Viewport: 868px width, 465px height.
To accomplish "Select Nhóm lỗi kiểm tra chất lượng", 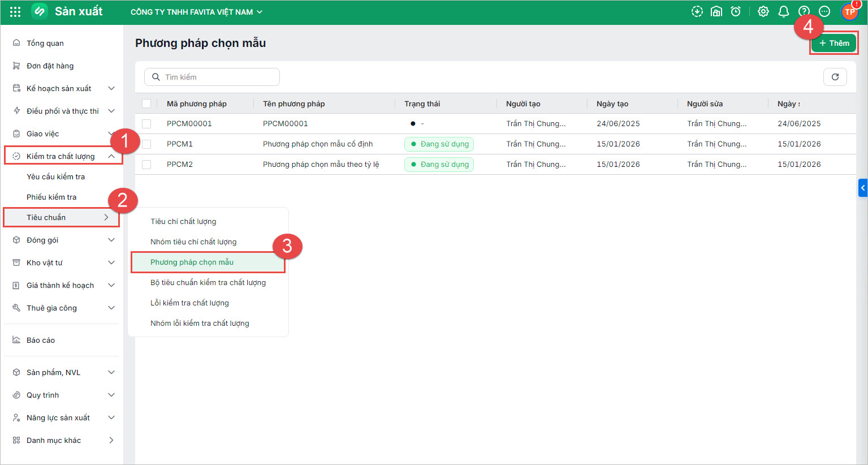I will (200, 323).
